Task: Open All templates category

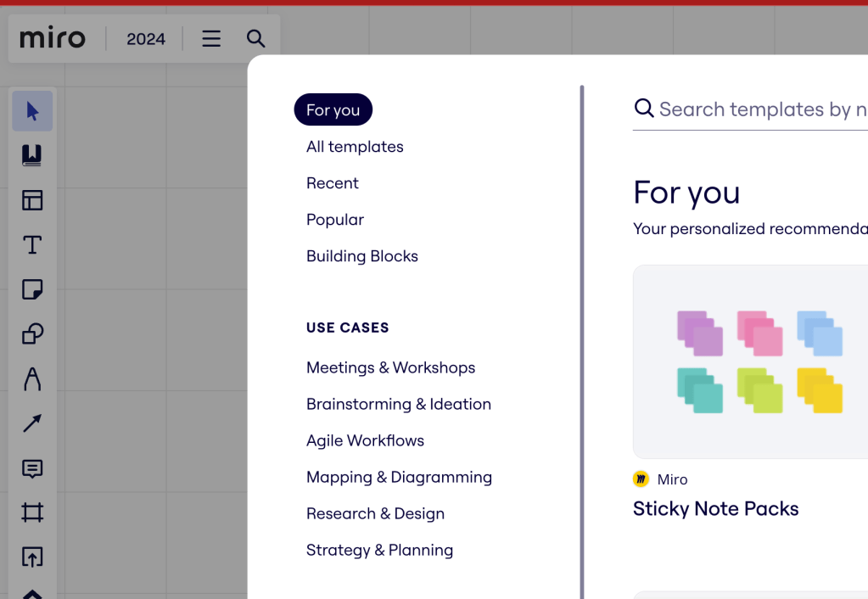Action: (x=355, y=147)
